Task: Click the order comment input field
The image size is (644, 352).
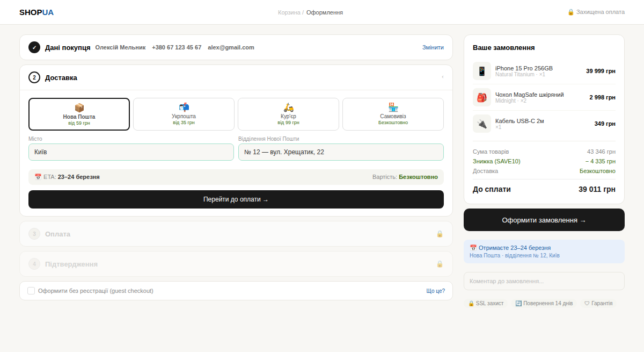Action: pyautogui.click(x=544, y=281)
